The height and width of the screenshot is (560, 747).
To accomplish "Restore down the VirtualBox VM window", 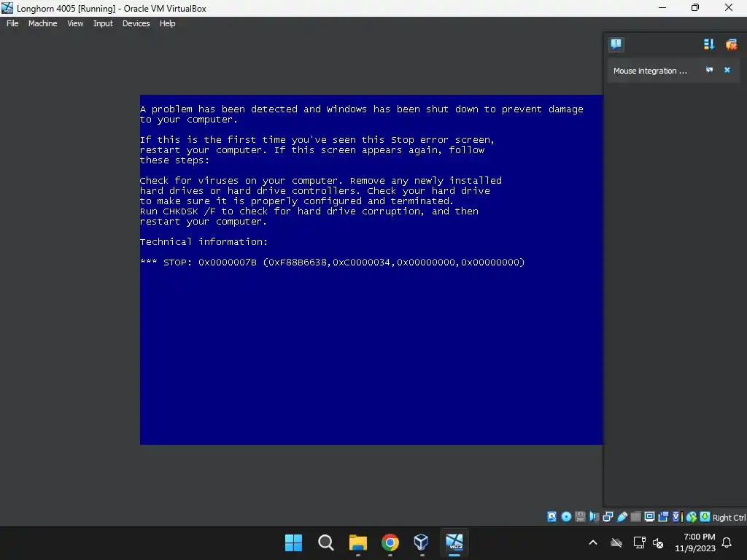I will coord(695,7).
